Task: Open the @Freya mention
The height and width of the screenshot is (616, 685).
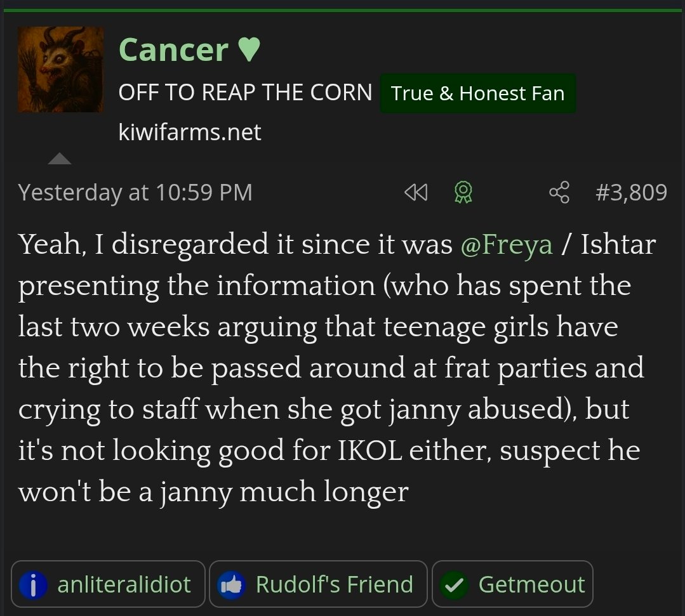Action: (506, 245)
